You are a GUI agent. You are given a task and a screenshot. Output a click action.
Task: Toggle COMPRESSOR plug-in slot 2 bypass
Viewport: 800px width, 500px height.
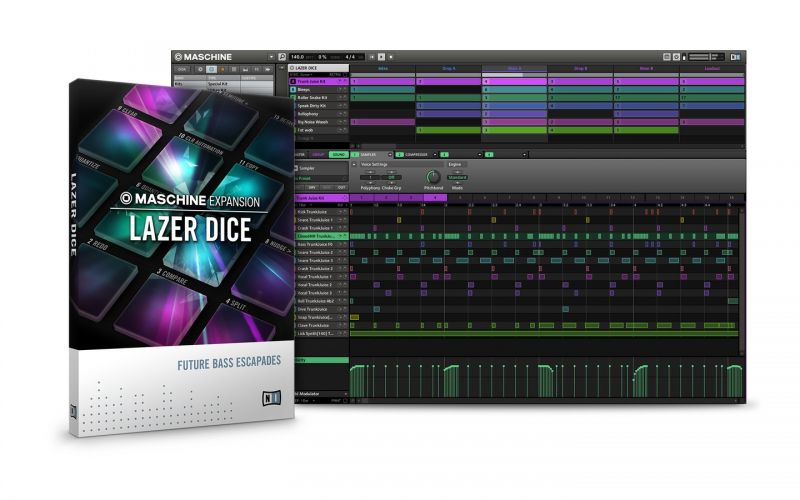(x=399, y=155)
